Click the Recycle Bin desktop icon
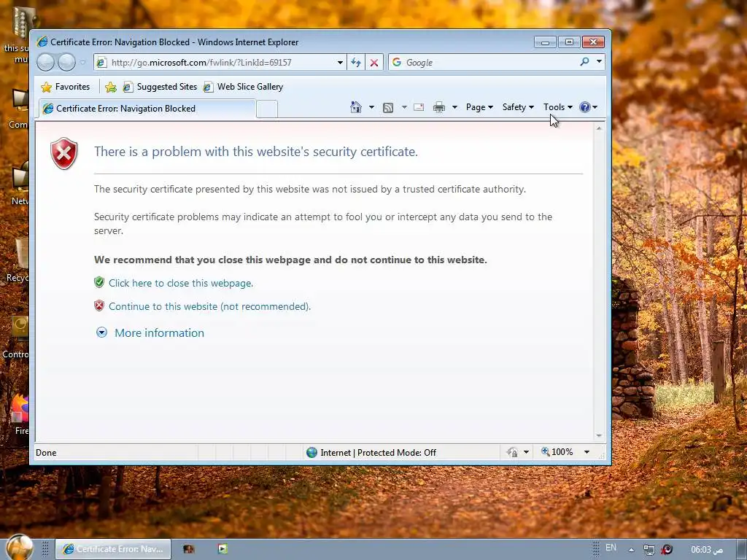The height and width of the screenshot is (560, 747). coord(20,261)
